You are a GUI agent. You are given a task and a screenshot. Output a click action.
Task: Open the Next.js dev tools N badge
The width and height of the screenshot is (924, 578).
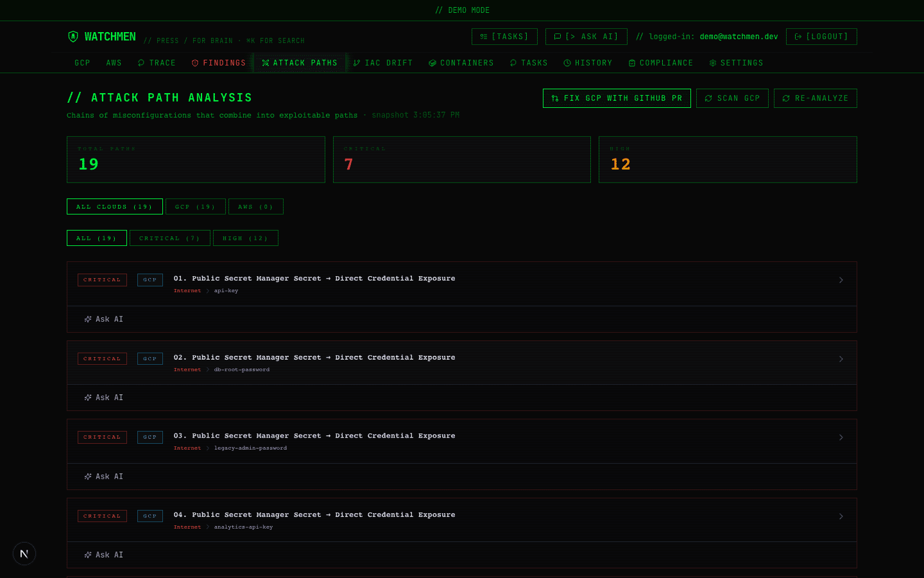24,554
